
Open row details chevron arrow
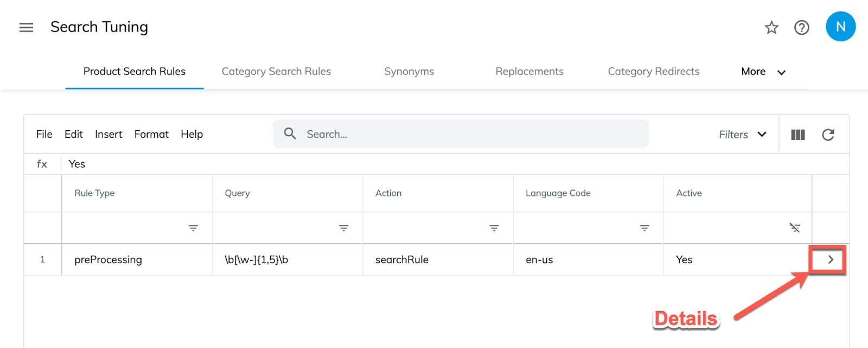830,260
